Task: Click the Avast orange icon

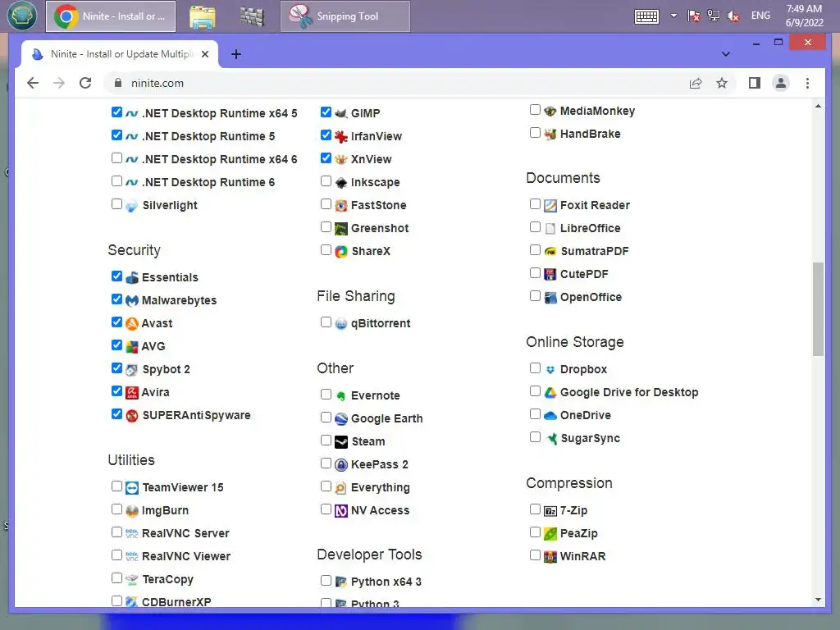Action: [x=132, y=323]
